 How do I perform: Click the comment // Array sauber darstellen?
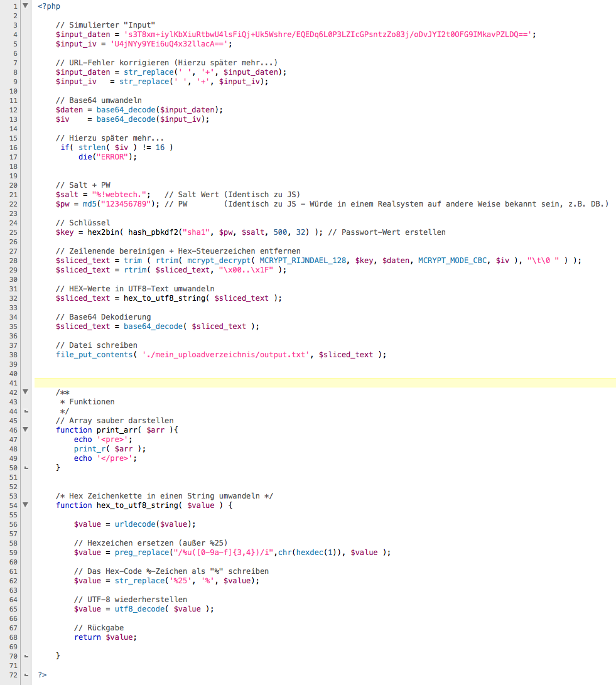coord(115,421)
